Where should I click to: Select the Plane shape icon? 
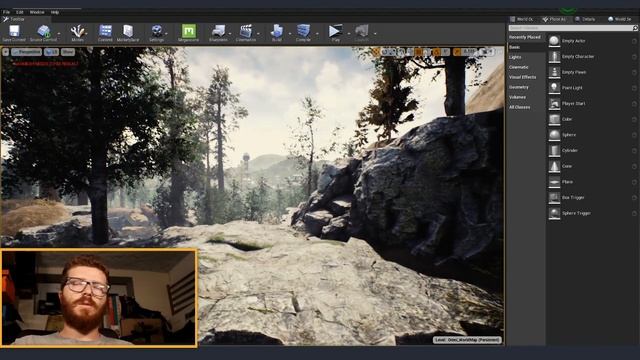point(554,182)
